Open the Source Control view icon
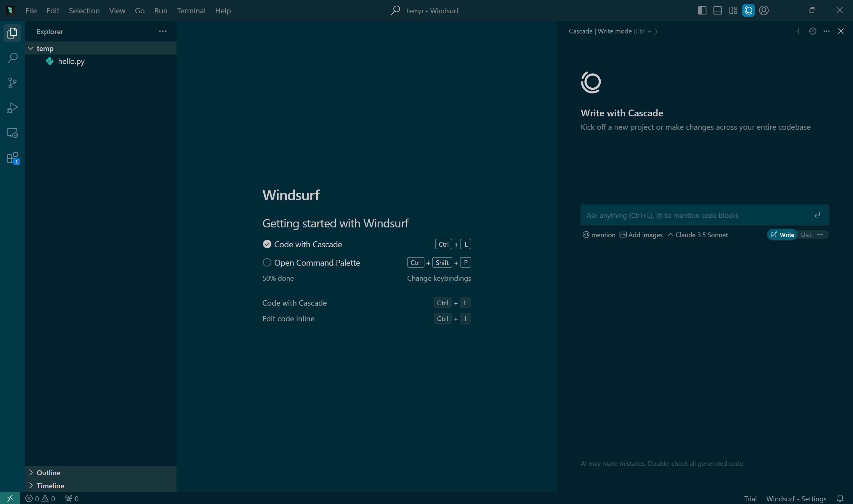Viewport: 853px width, 504px height. pyautogui.click(x=12, y=83)
